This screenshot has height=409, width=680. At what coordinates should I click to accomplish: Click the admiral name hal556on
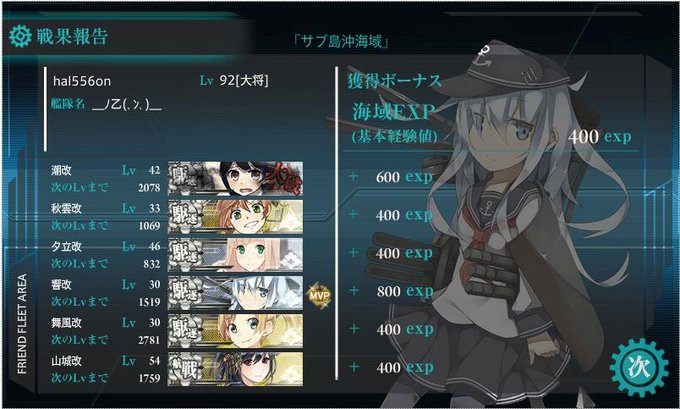coord(82,81)
